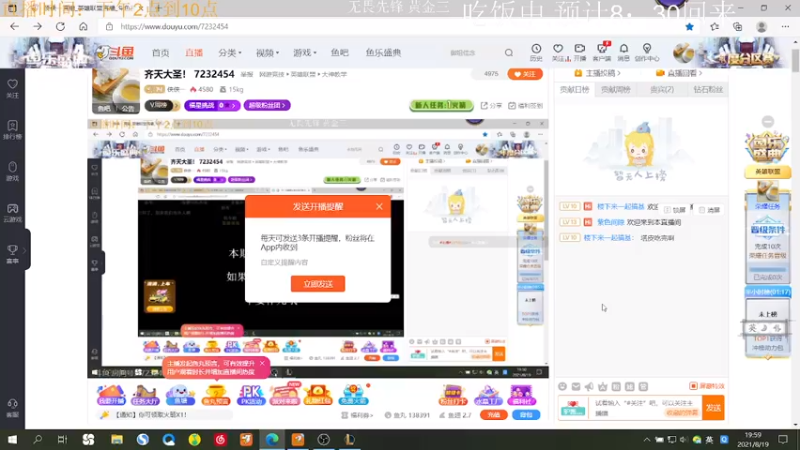Open the 鱼乐盛典 nav item
This screenshot has height=450, width=800.
click(x=383, y=53)
